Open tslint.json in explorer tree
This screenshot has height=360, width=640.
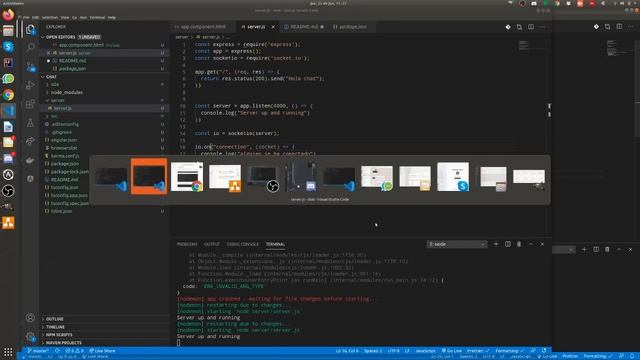(62, 211)
